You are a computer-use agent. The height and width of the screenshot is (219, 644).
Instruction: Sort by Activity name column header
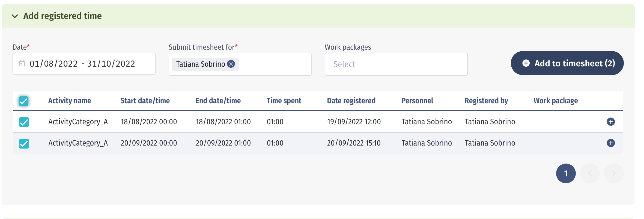[70, 101]
